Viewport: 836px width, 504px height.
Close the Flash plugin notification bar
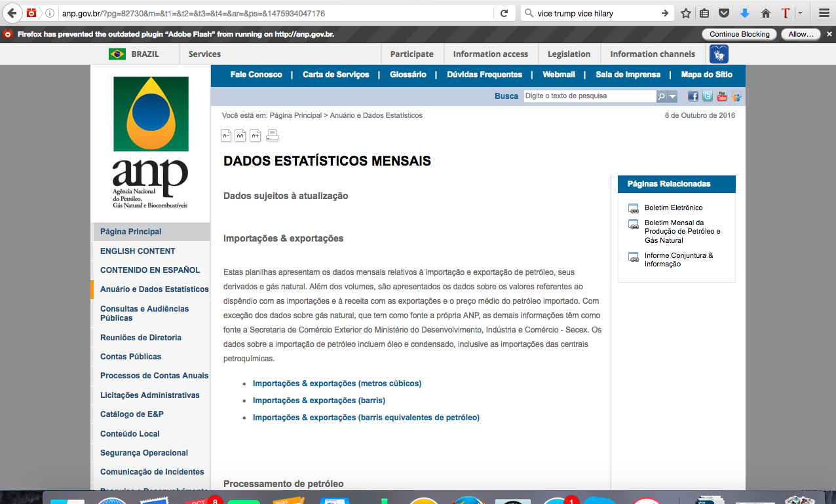[828, 34]
